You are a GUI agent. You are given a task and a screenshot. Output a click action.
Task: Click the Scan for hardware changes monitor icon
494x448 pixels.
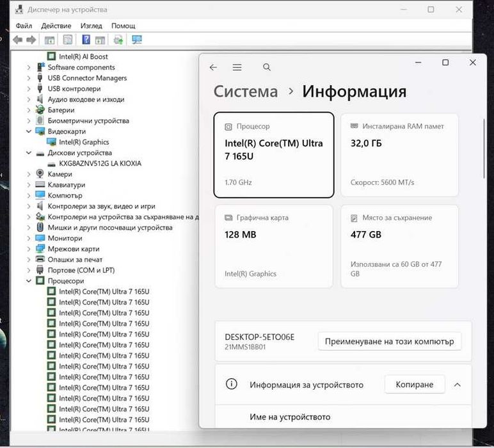pyautogui.click(x=137, y=40)
